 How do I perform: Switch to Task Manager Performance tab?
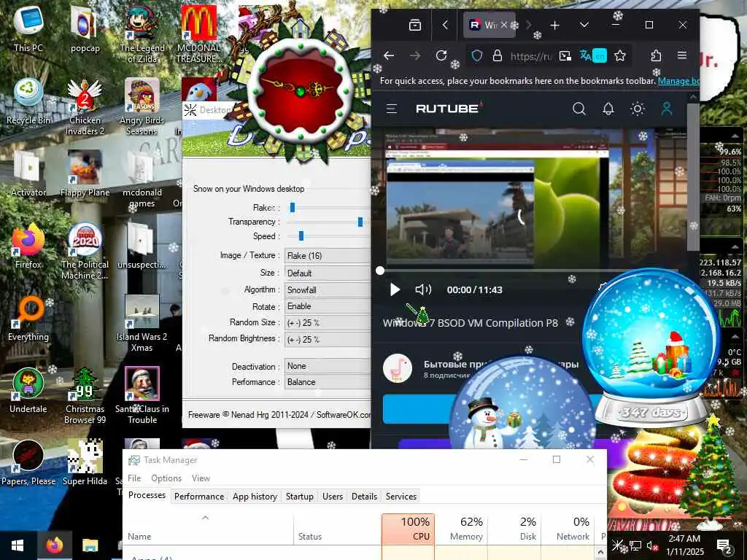[x=199, y=496]
